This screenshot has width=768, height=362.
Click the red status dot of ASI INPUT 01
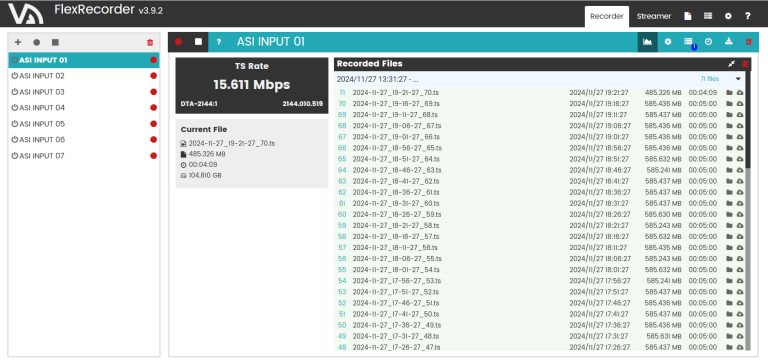[x=153, y=60]
